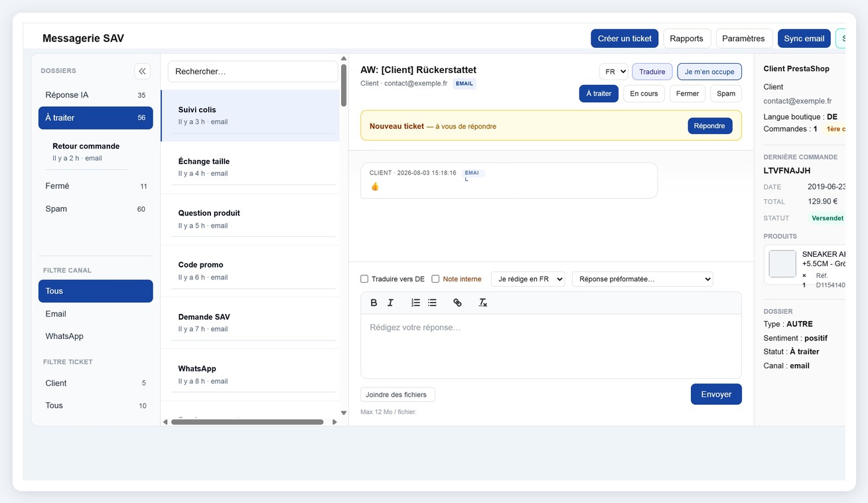Apply bold formatting in the editor
Viewport: 868px width, 503px height.
tap(374, 303)
